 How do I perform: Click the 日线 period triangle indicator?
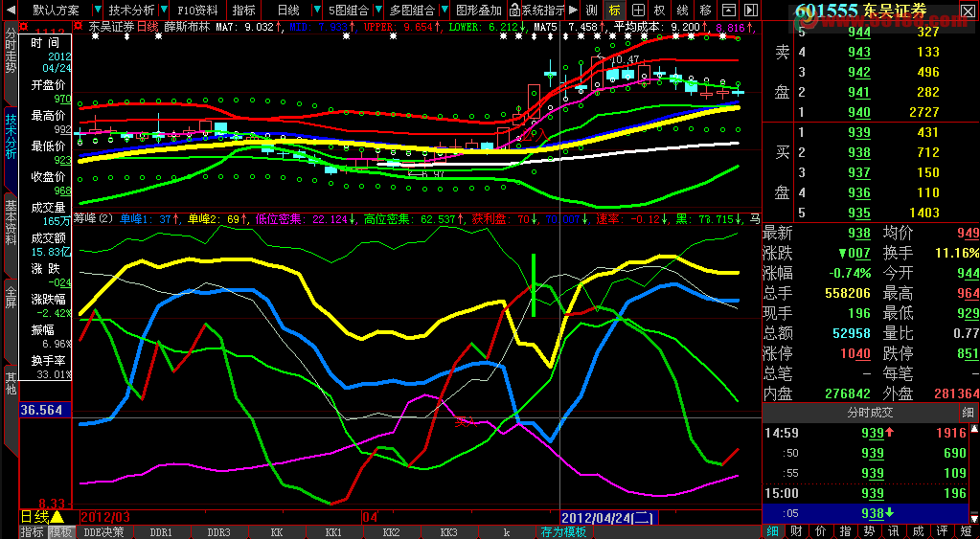point(57,517)
